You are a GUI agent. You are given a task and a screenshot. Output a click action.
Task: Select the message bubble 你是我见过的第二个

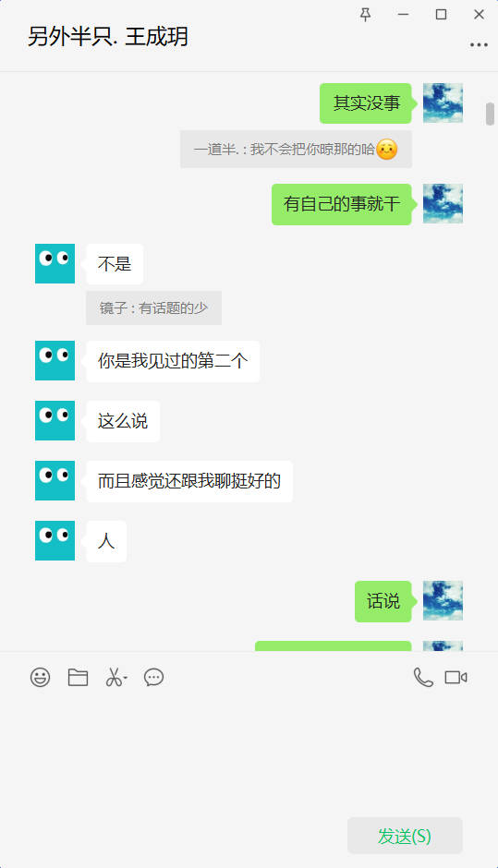173,361
